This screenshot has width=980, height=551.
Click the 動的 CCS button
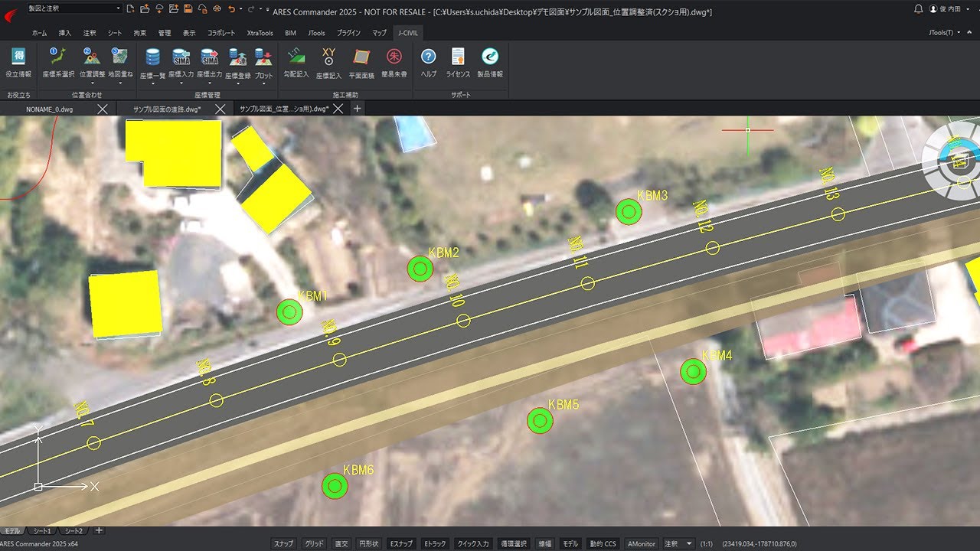603,544
